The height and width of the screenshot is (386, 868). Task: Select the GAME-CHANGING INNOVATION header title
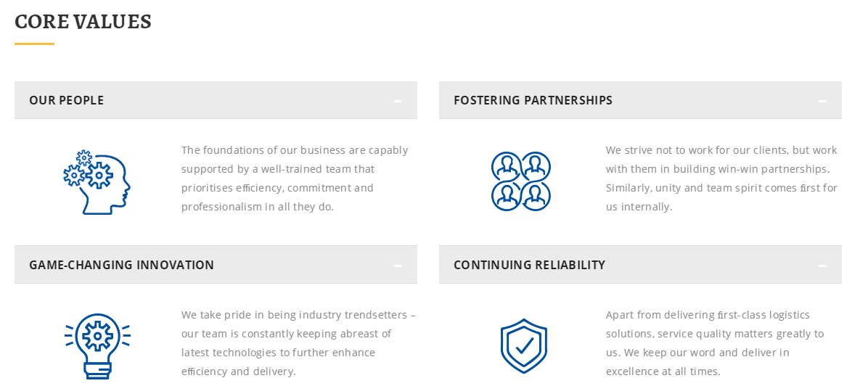122,265
